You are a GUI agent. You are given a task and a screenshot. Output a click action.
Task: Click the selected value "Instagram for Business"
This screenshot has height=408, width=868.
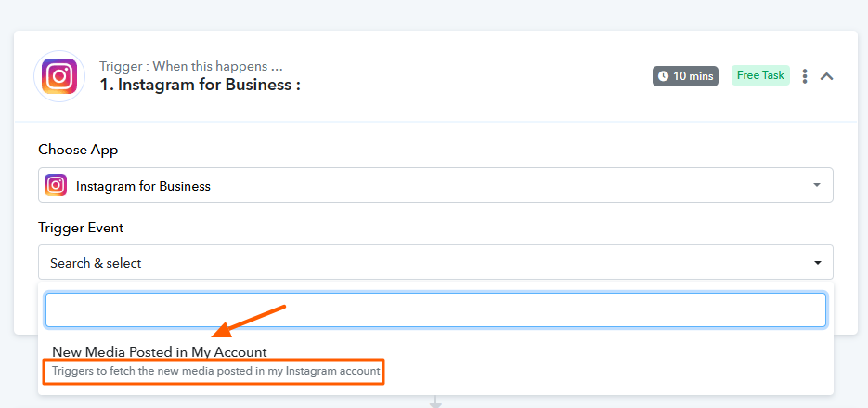pos(143,186)
